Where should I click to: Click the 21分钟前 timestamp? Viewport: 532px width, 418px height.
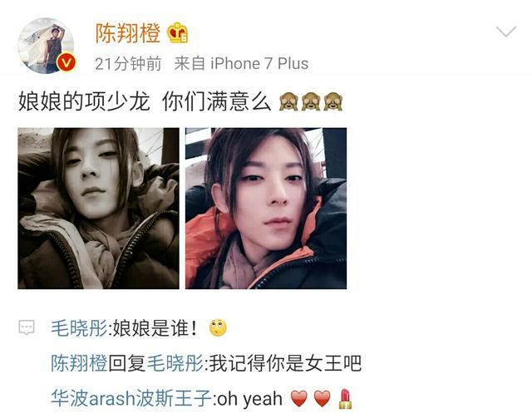128,63
